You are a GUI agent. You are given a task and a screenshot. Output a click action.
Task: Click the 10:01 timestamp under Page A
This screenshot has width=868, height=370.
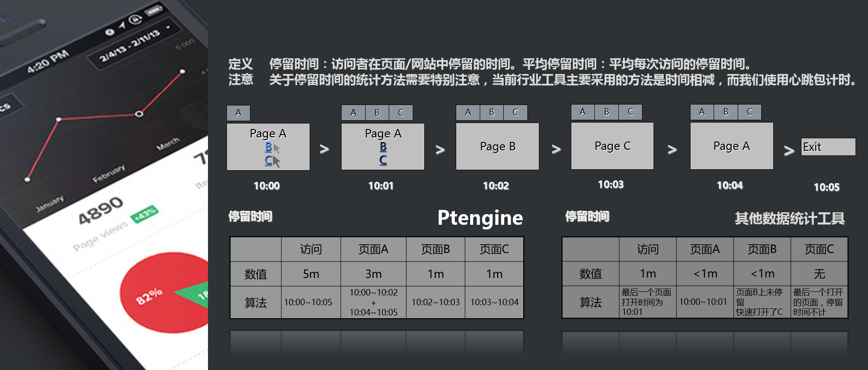tap(381, 186)
